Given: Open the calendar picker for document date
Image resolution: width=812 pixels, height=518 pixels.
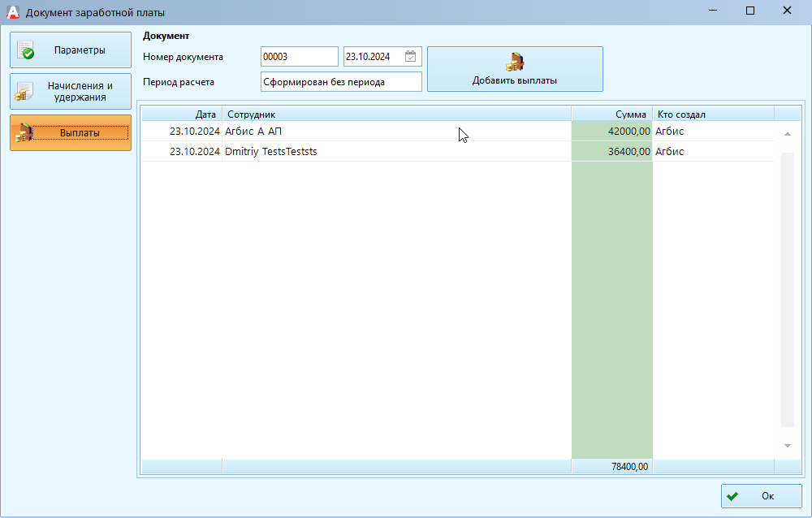Looking at the screenshot, I should (411, 57).
